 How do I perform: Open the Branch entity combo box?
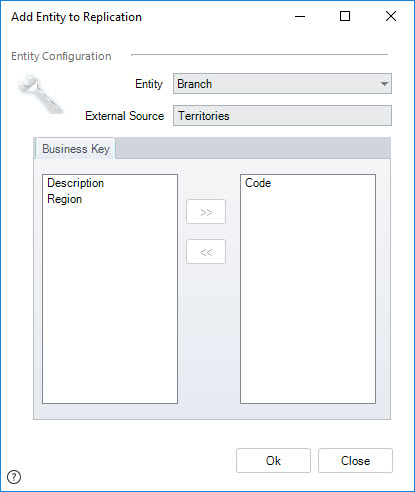coord(282,84)
